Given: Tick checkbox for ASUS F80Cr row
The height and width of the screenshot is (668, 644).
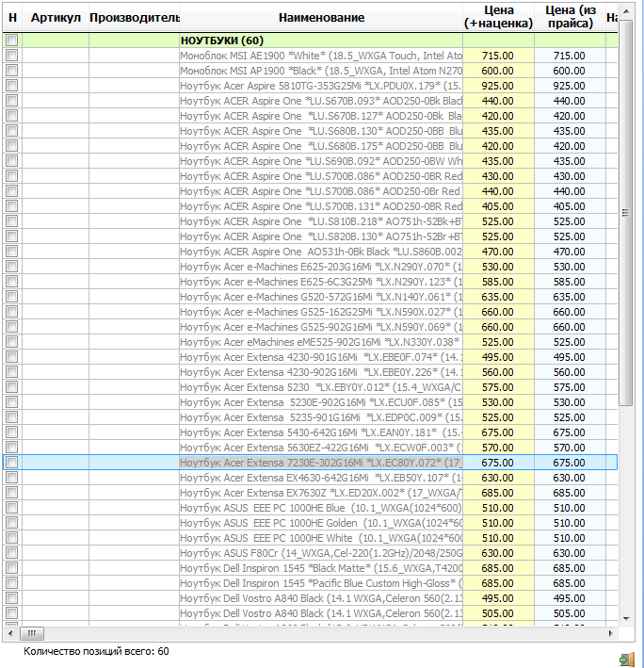Looking at the screenshot, I should click(x=12, y=552).
